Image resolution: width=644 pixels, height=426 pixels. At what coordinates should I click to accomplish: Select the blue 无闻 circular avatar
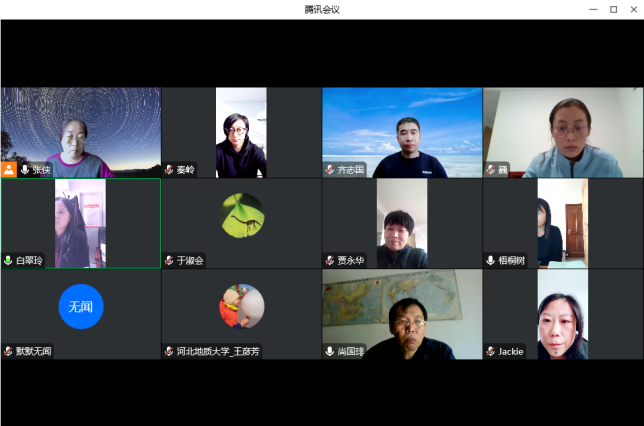click(x=81, y=306)
